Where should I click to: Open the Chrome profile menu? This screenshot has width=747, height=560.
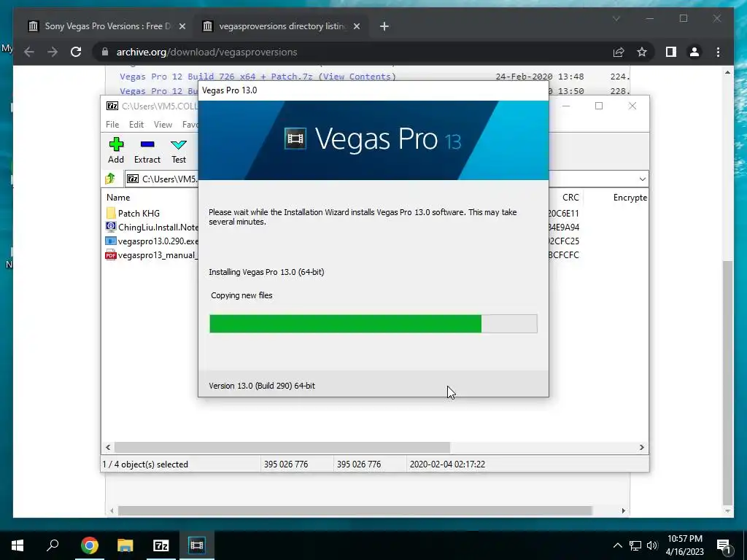(694, 52)
